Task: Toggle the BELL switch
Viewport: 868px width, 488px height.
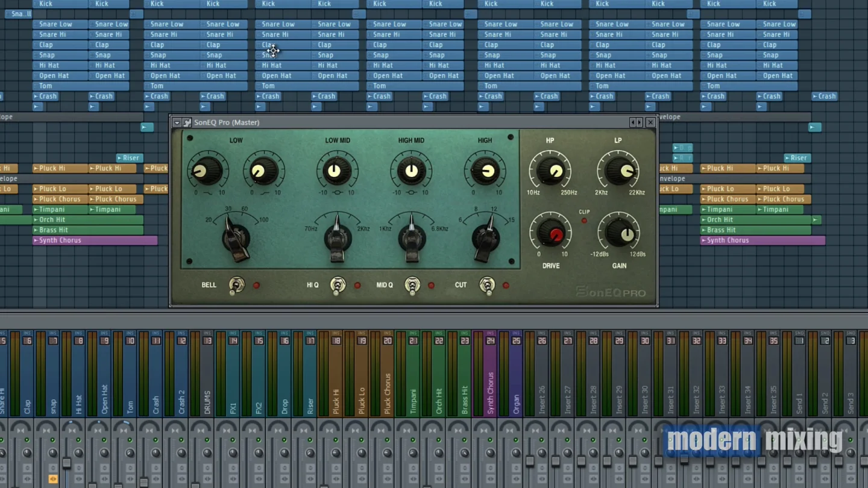Action: tap(237, 285)
